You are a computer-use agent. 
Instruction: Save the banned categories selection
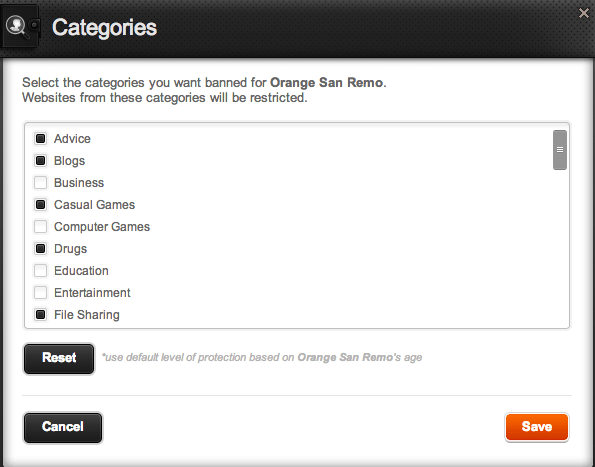pyautogui.click(x=537, y=427)
